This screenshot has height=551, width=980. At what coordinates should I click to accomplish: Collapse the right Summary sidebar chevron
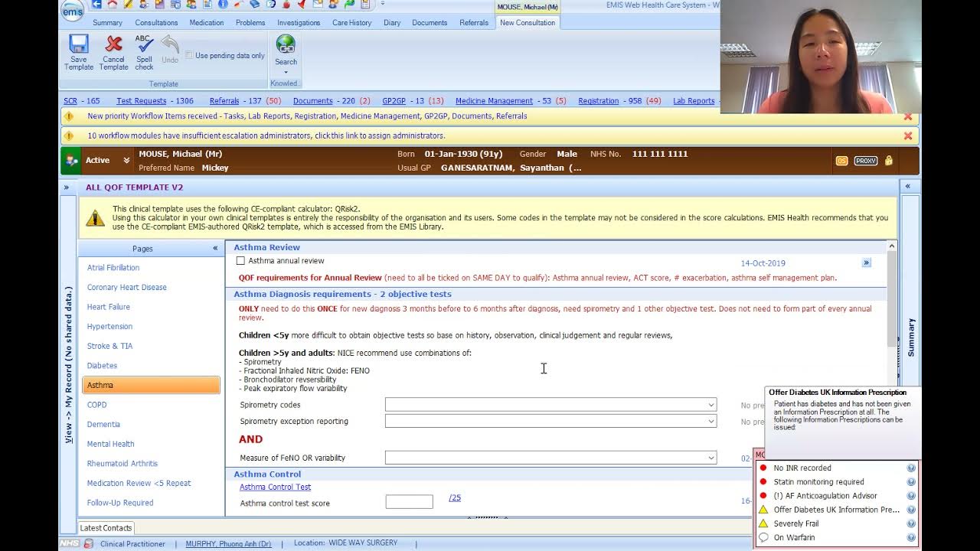(908, 186)
